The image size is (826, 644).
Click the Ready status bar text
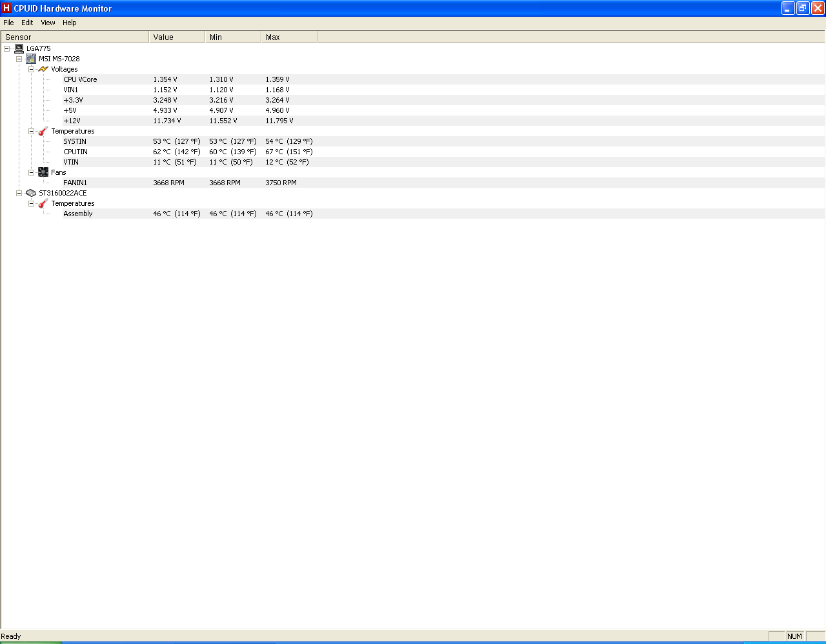11,636
